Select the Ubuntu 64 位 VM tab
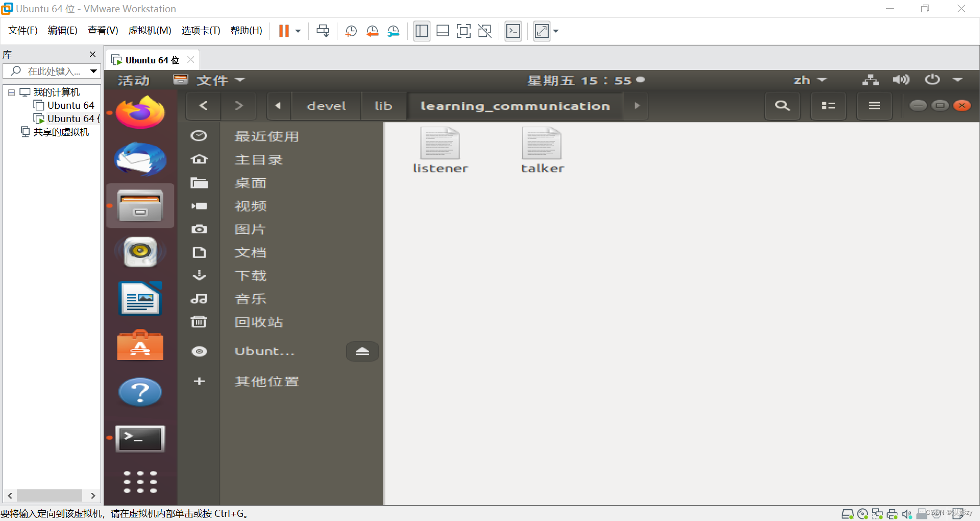This screenshot has height=521, width=980. coord(152,60)
